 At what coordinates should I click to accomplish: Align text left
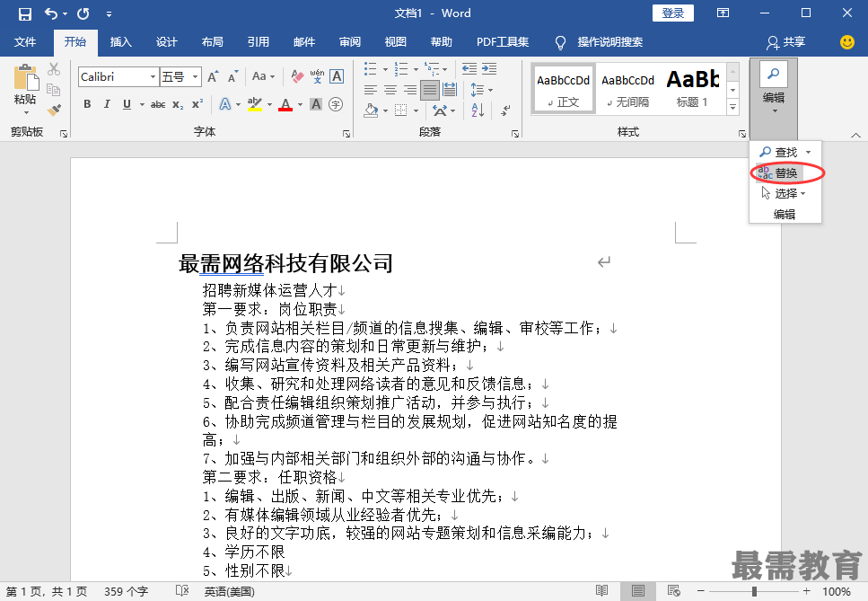(371, 90)
